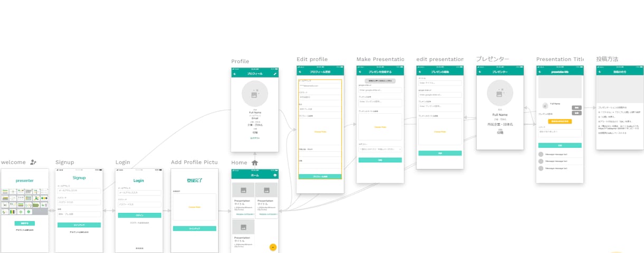Click back arrow in edit presentation header

[420, 72]
